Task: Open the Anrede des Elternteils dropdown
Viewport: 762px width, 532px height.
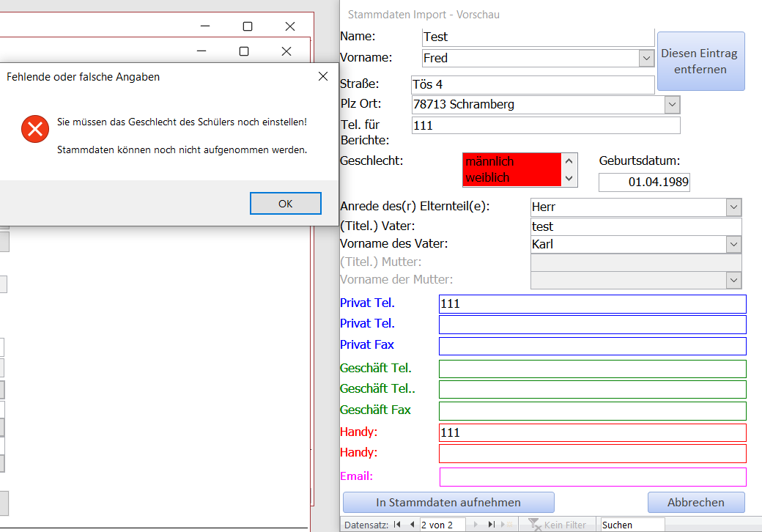Action: coord(733,207)
